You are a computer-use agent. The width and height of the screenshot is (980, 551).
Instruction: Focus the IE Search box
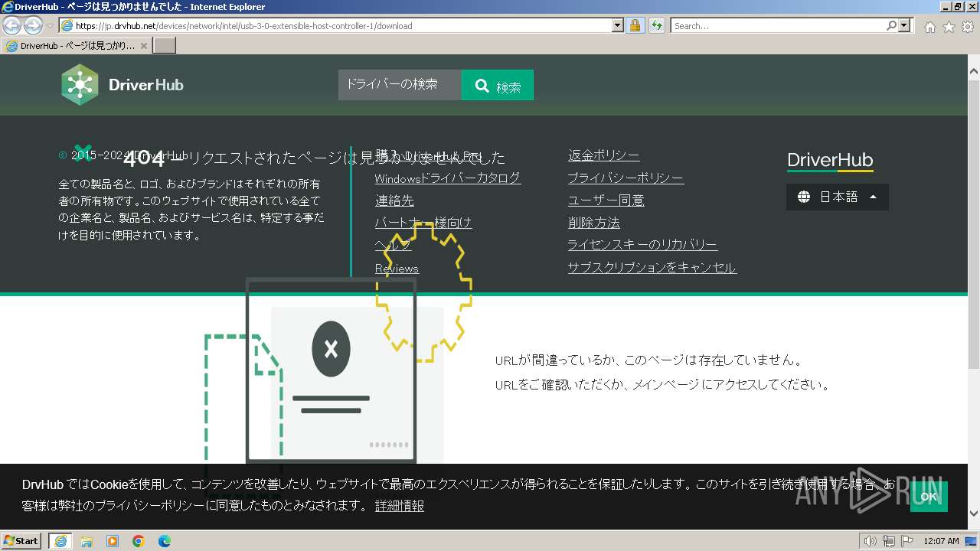[778, 25]
